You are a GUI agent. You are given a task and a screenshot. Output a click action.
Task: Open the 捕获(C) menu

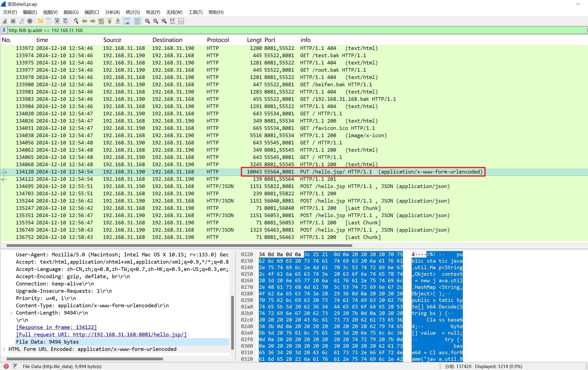[91, 12]
